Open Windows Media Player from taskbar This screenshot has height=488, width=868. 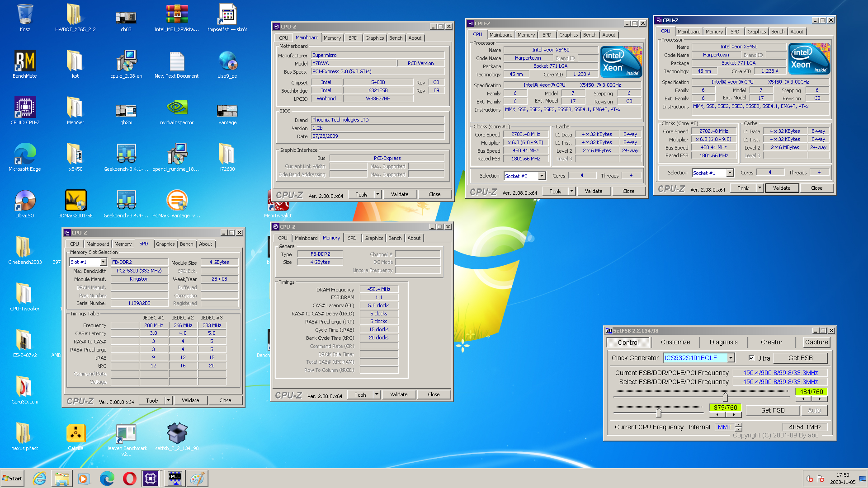click(84, 478)
